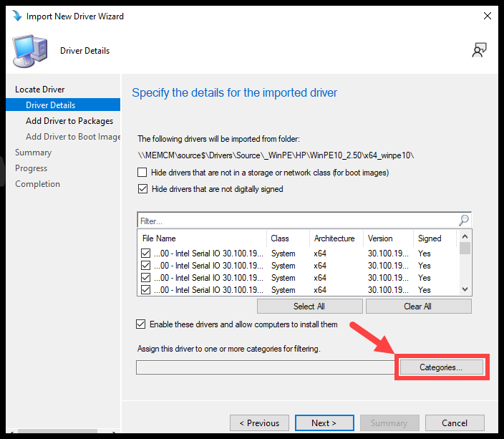Screen dimensions: 504x439
Task: Click the driver list vertical scrollbar thumb
Action: [465, 248]
